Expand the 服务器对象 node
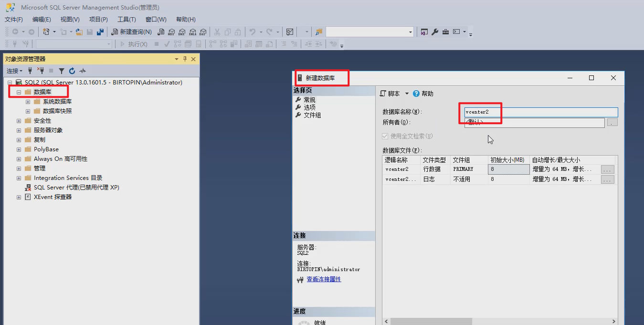 19,130
